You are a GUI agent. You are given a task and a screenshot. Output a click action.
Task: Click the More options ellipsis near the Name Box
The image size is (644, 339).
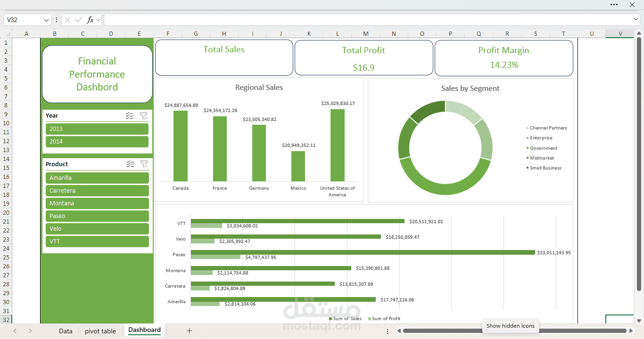click(56, 20)
